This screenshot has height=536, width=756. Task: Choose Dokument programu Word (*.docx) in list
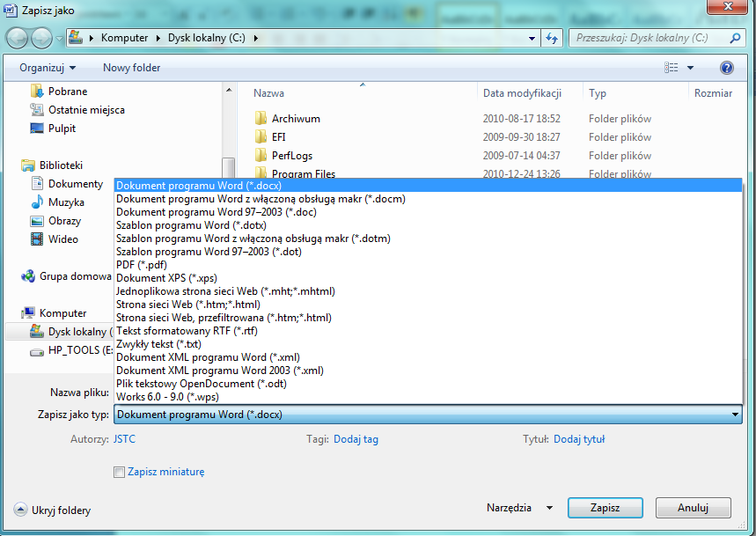point(428,186)
